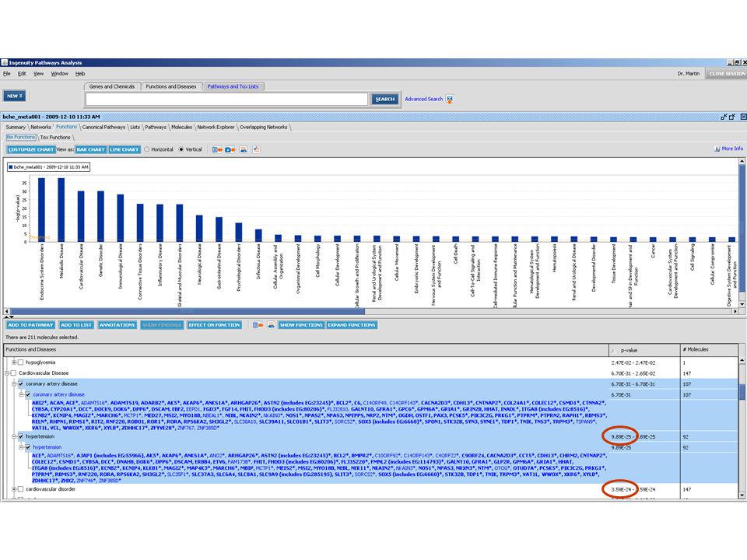Image resolution: width=747 pixels, height=560 pixels.
Task: Collapse the blue coronary artery disease subnode
Action: coord(21,395)
